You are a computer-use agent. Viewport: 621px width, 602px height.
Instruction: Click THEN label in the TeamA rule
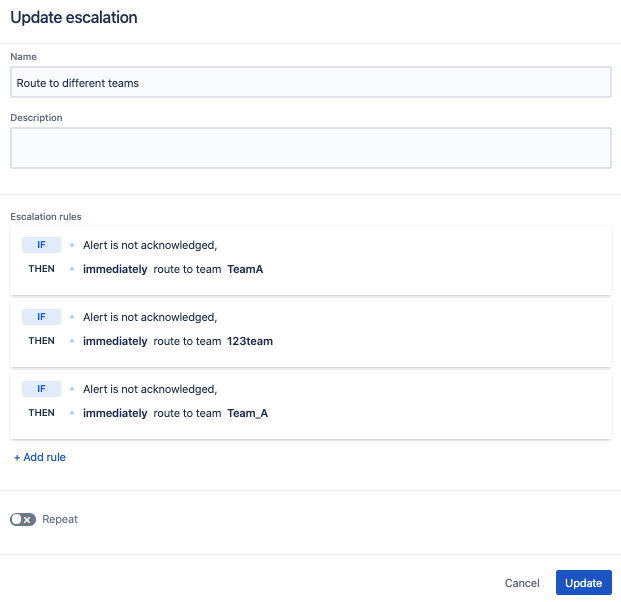click(x=42, y=269)
